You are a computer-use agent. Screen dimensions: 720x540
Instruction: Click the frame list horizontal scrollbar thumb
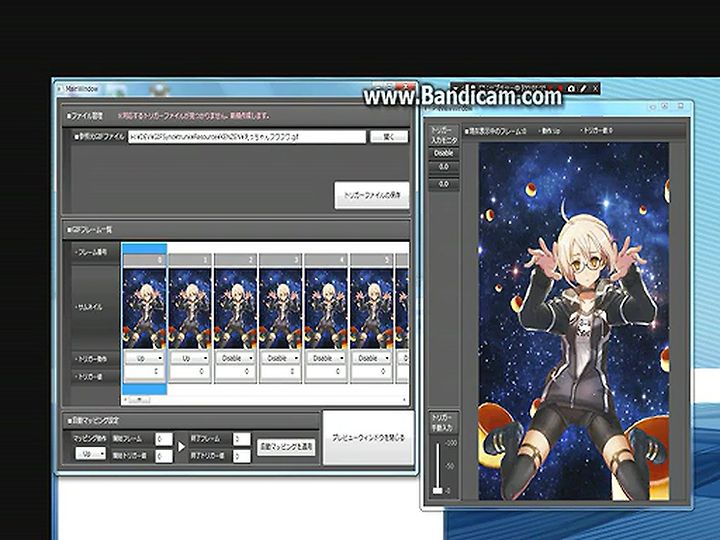140,400
